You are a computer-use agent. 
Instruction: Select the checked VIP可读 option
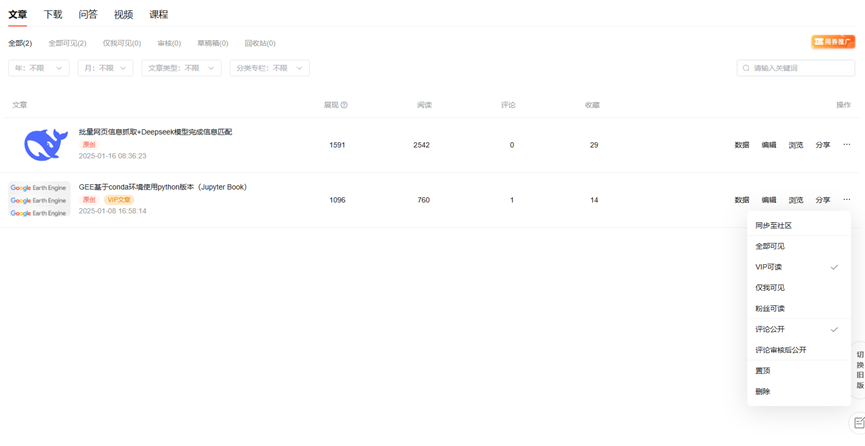[x=799, y=267]
